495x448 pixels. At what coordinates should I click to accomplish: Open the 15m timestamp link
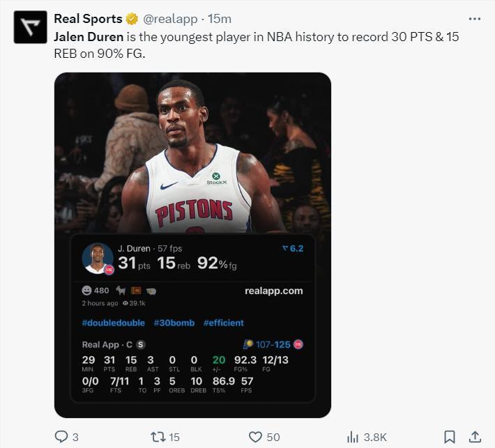(x=220, y=20)
